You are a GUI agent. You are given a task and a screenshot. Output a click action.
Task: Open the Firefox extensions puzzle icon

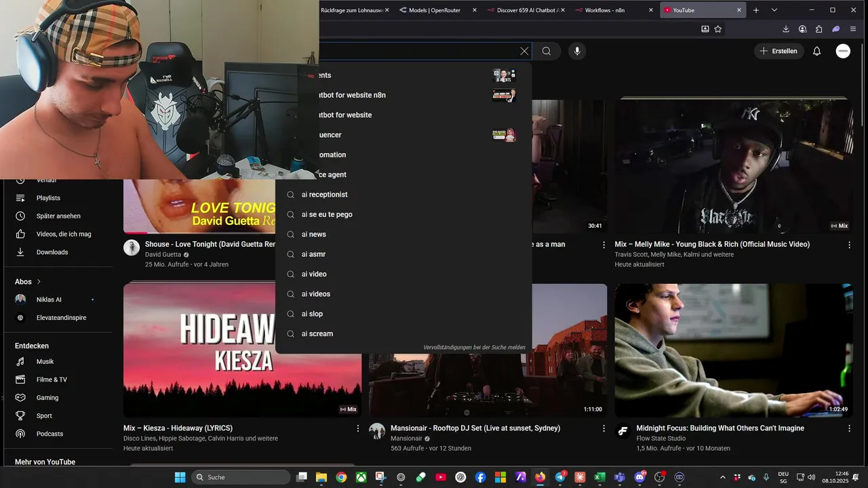pos(819,29)
